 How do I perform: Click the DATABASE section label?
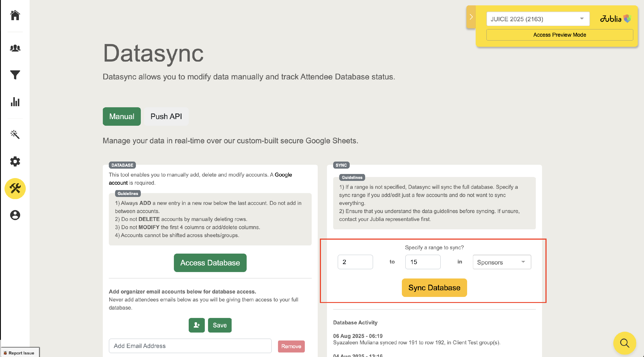[x=122, y=165]
